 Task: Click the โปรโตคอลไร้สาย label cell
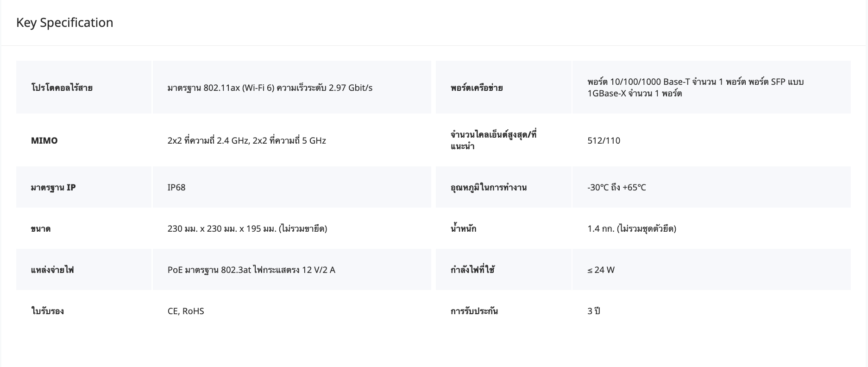62,88
